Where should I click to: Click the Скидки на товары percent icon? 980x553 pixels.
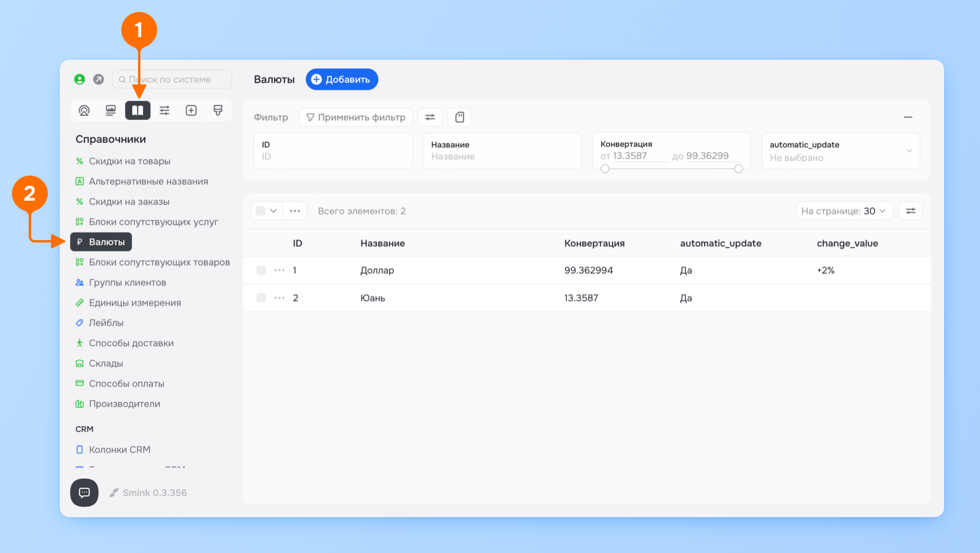click(79, 161)
